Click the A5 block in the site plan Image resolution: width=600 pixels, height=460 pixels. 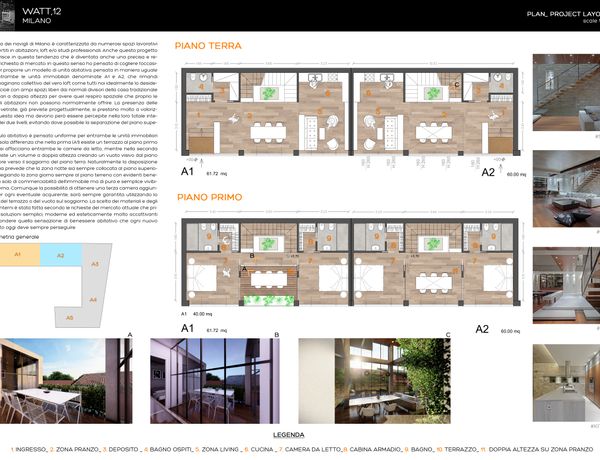[69, 318]
